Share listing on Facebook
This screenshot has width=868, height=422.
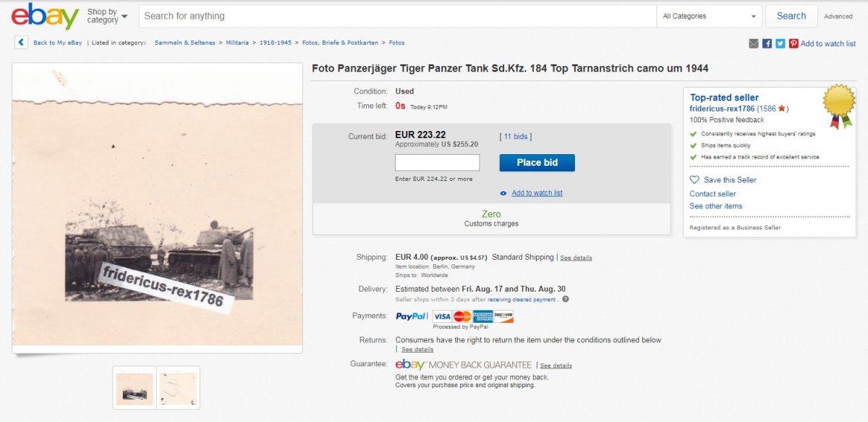point(767,43)
